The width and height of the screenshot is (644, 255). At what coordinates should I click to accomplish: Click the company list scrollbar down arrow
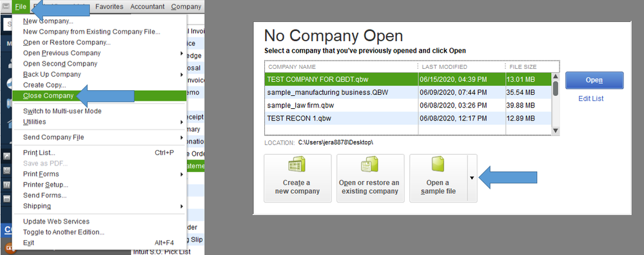coord(555,131)
